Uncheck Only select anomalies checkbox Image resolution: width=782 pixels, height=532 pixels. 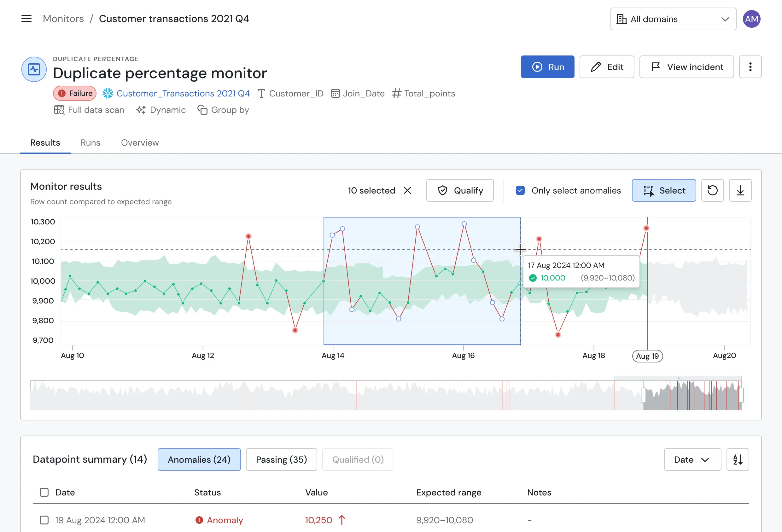(520, 190)
